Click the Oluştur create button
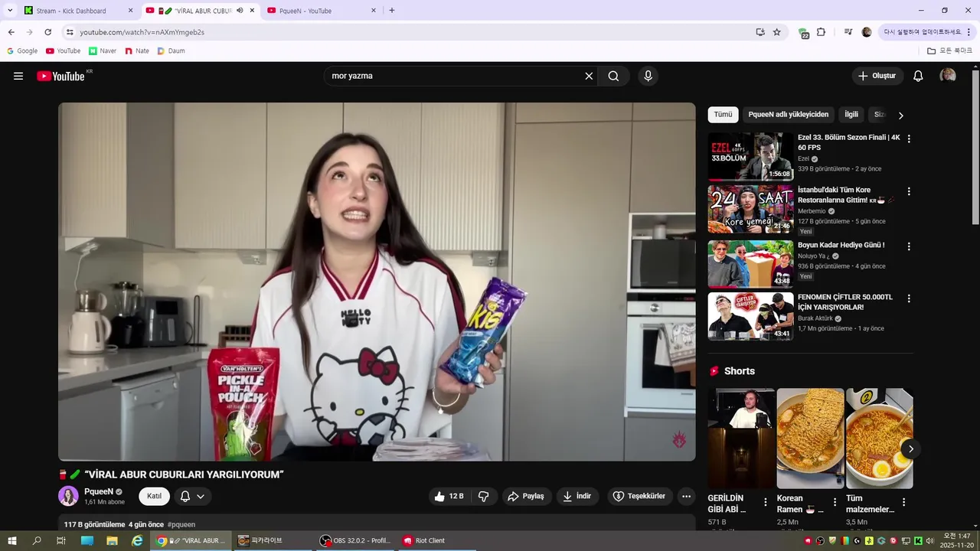 coord(877,76)
